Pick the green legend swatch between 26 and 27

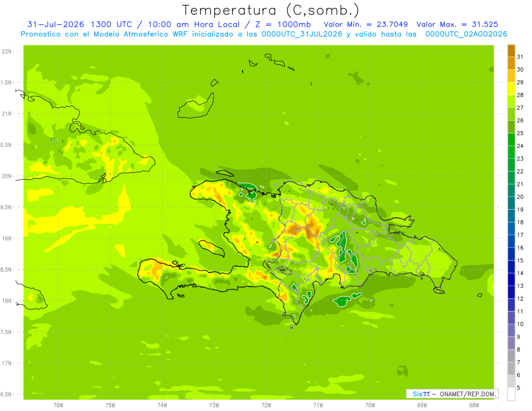[511, 114]
